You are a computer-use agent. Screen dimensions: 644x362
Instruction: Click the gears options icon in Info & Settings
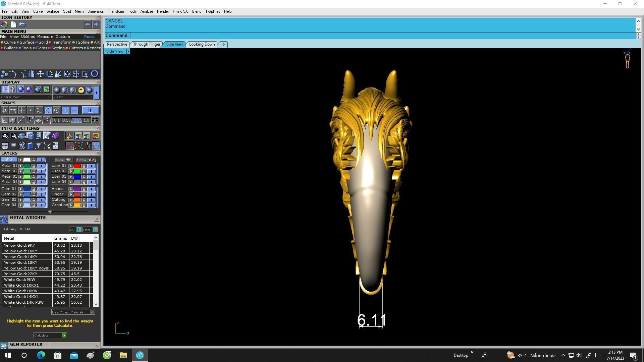coord(5,136)
